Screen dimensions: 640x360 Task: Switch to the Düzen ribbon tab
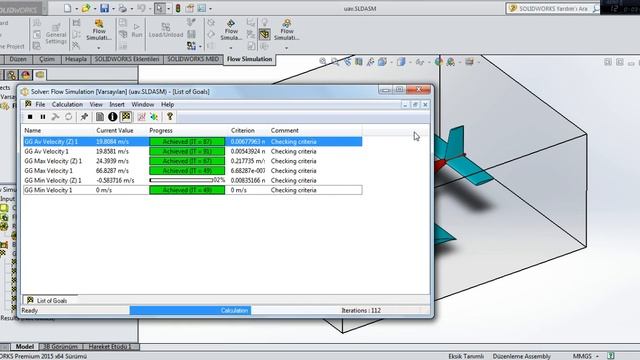pos(18,59)
